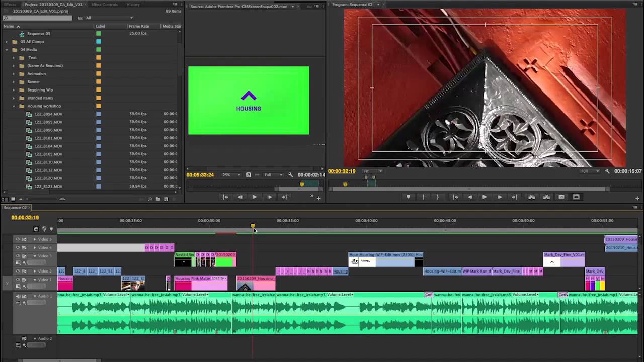The height and width of the screenshot is (362, 644).
Task: Expand Video 2 track
Action: coord(35,271)
